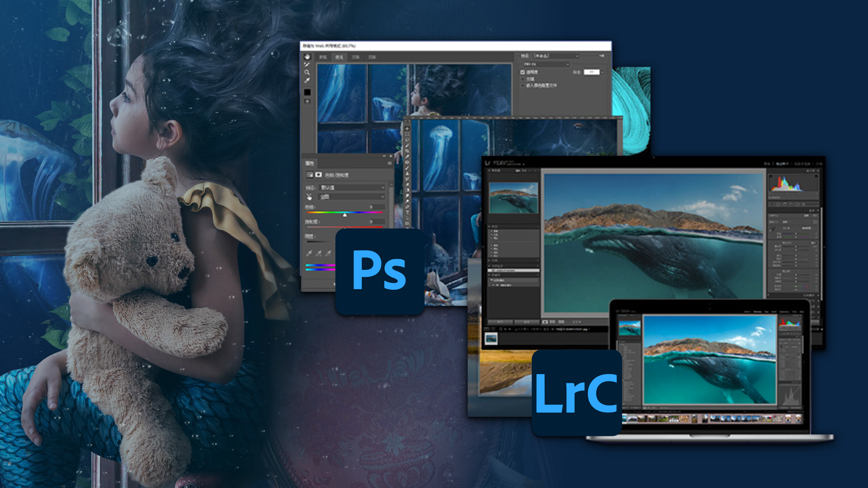Click the large Lightroom Classic LrC logo
The width and height of the screenshot is (868, 488).
(x=577, y=393)
